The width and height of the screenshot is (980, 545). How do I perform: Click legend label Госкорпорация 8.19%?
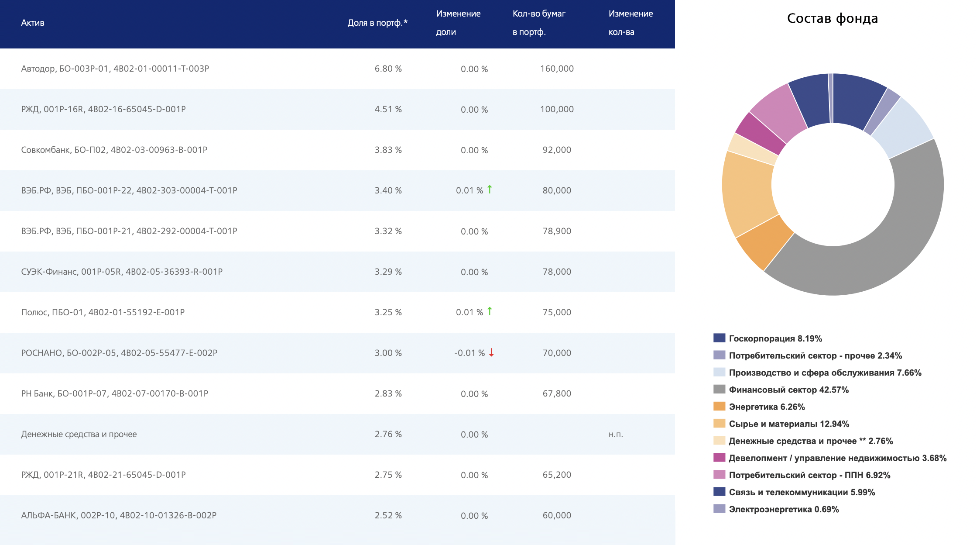[x=775, y=338]
